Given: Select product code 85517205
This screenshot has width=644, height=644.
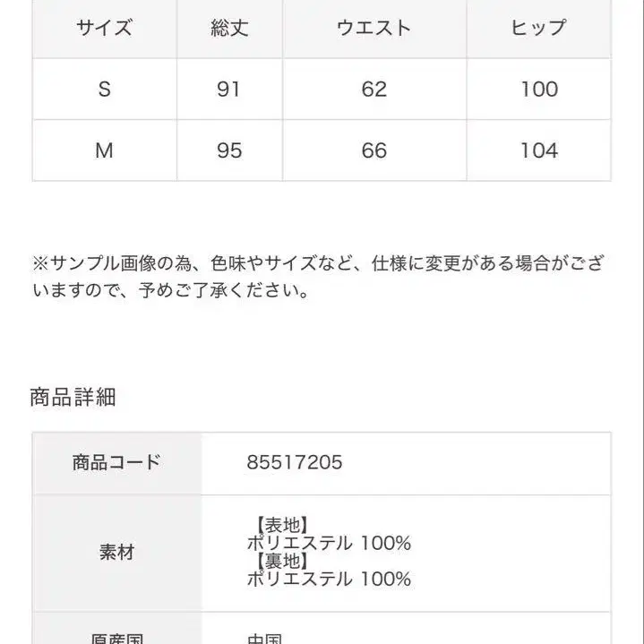Looking at the screenshot, I should 294,462.
